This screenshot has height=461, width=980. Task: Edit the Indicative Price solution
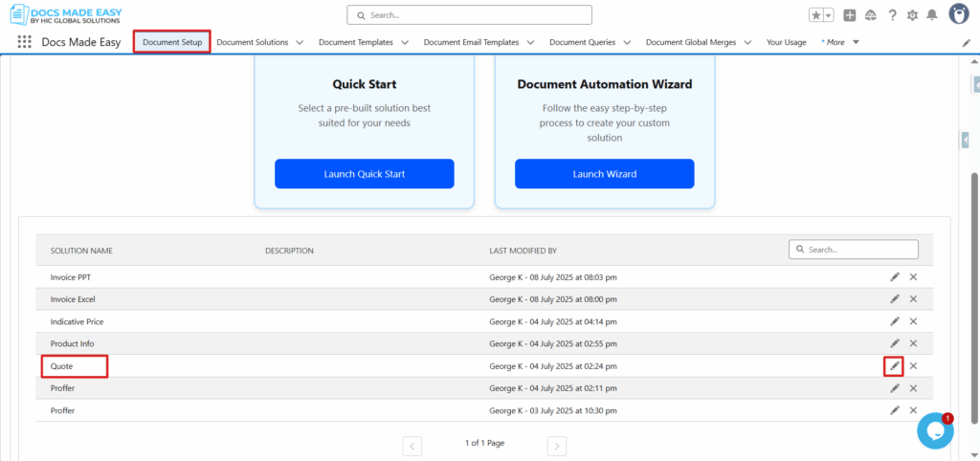(895, 321)
